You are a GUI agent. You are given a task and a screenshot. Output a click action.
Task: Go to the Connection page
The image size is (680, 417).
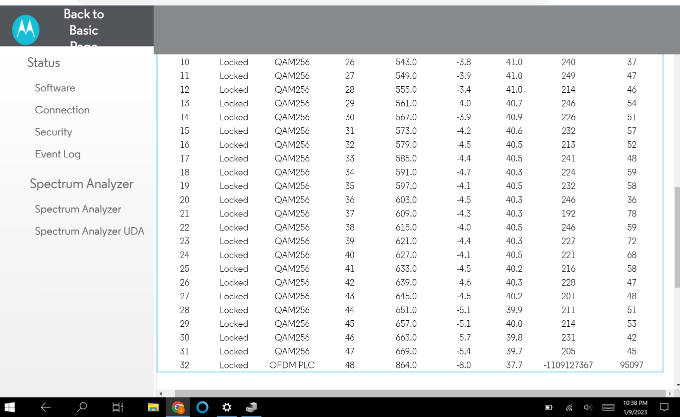click(62, 110)
